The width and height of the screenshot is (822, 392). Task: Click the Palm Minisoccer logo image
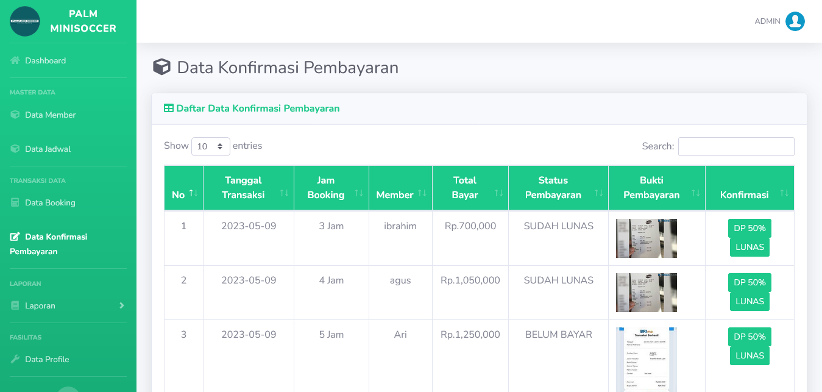pyautogui.click(x=25, y=21)
